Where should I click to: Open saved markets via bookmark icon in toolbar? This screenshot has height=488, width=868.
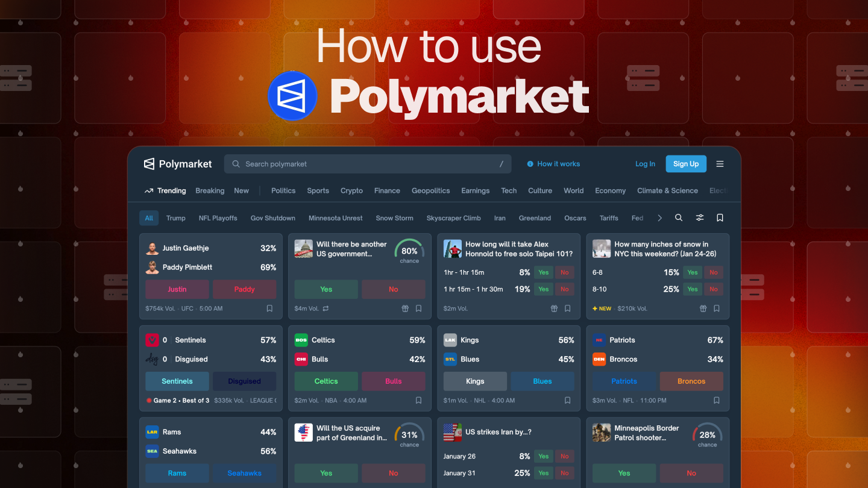coord(720,217)
